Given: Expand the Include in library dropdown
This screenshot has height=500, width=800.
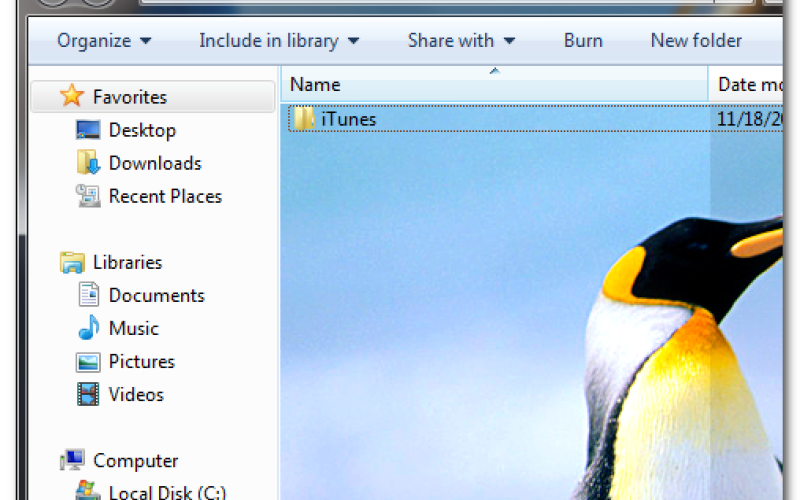Looking at the screenshot, I should click(x=279, y=41).
